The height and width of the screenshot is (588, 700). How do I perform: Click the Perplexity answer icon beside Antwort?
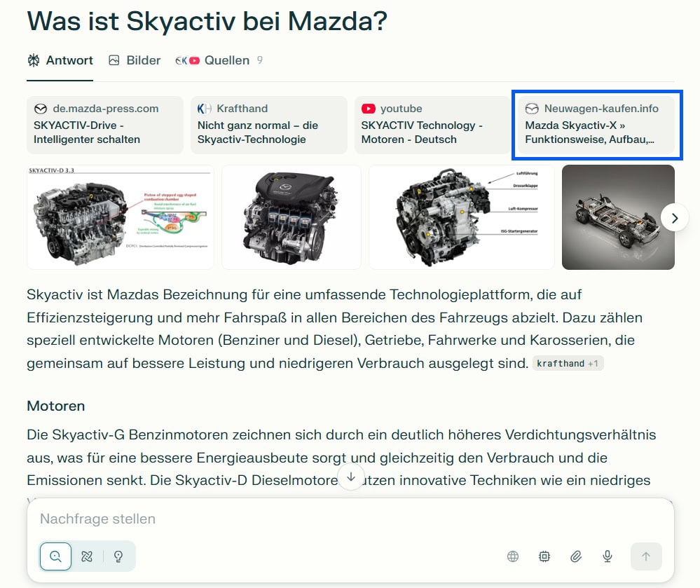[x=32, y=60]
